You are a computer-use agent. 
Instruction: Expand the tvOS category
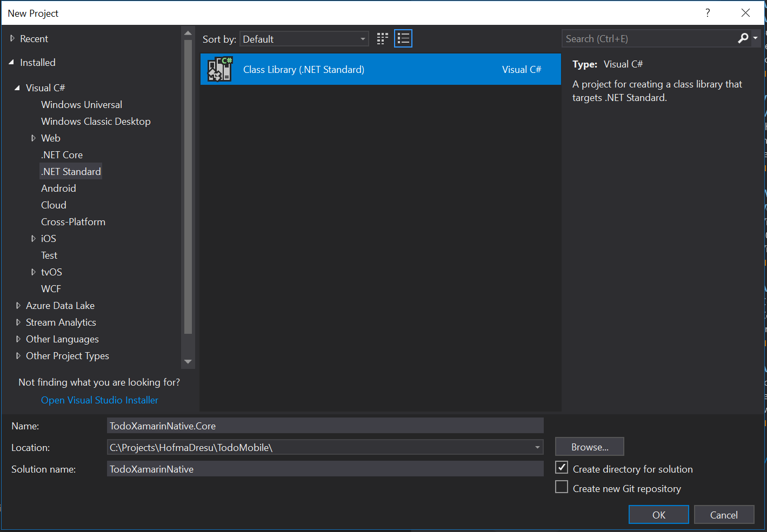34,272
